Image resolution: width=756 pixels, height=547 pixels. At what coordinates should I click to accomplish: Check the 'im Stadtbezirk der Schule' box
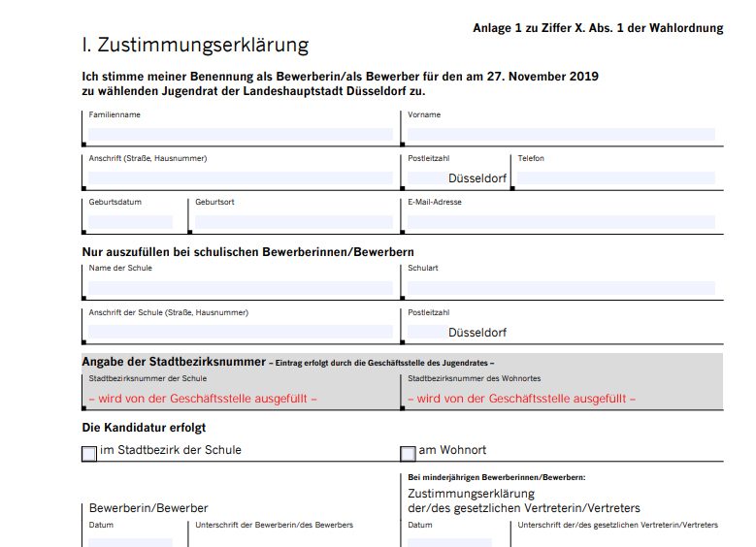pos(89,453)
